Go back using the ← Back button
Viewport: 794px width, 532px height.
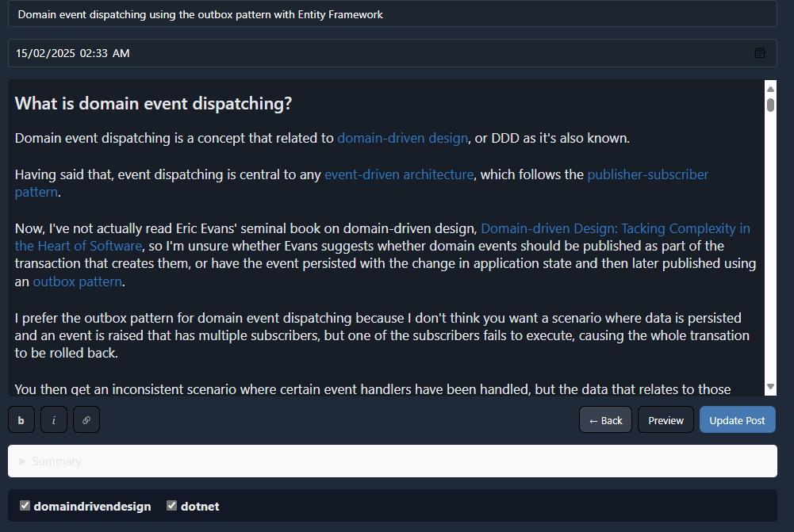[606, 420]
